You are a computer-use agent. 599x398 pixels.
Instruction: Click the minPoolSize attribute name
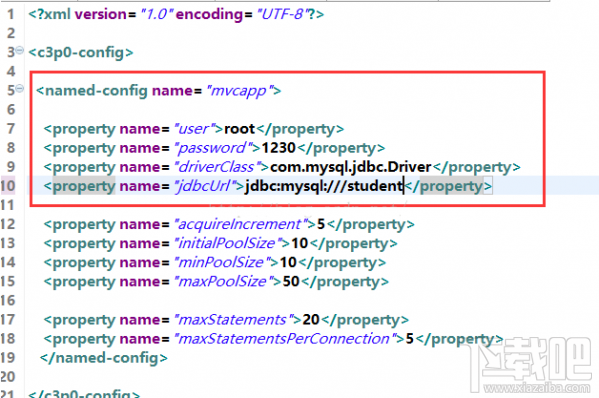(222, 262)
